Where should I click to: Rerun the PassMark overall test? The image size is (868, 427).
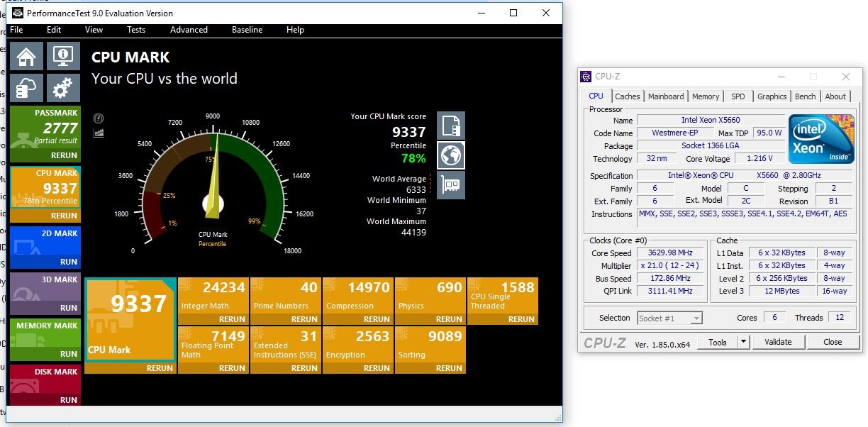(44, 155)
